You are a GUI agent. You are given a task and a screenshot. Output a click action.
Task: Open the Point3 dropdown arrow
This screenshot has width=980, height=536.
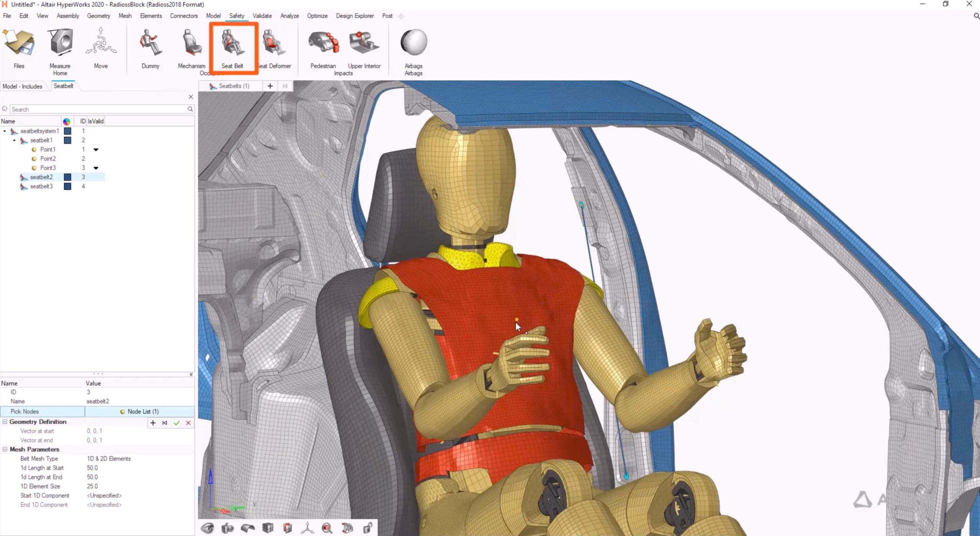[x=96, y=168]
